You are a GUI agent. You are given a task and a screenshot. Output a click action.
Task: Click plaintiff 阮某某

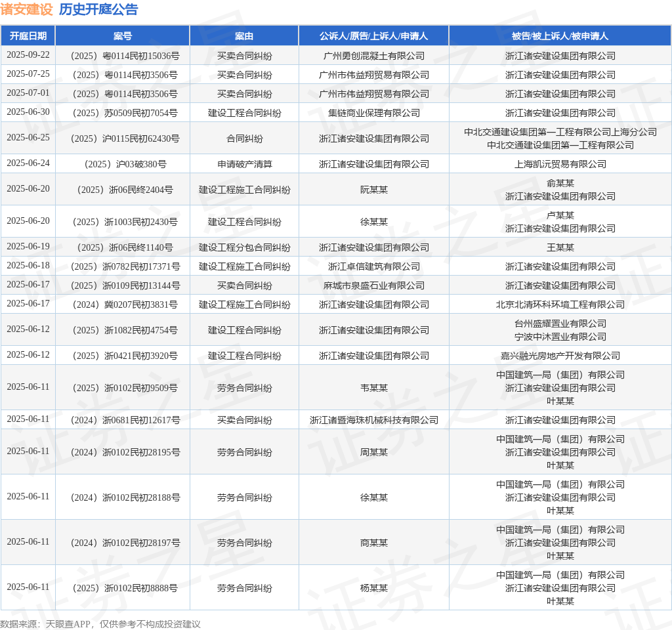[x=373, y=190]
